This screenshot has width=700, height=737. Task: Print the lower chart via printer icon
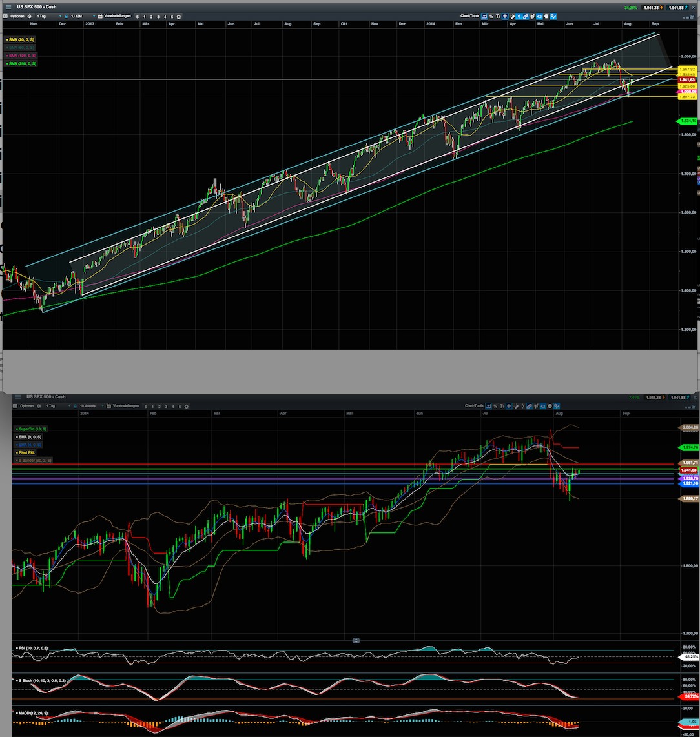point(550,406)
